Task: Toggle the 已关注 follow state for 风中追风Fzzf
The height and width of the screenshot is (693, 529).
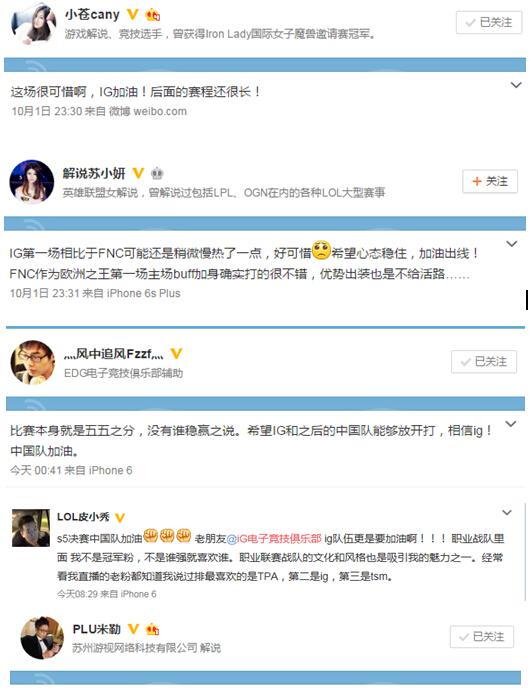Action: (x=484, y=362)
